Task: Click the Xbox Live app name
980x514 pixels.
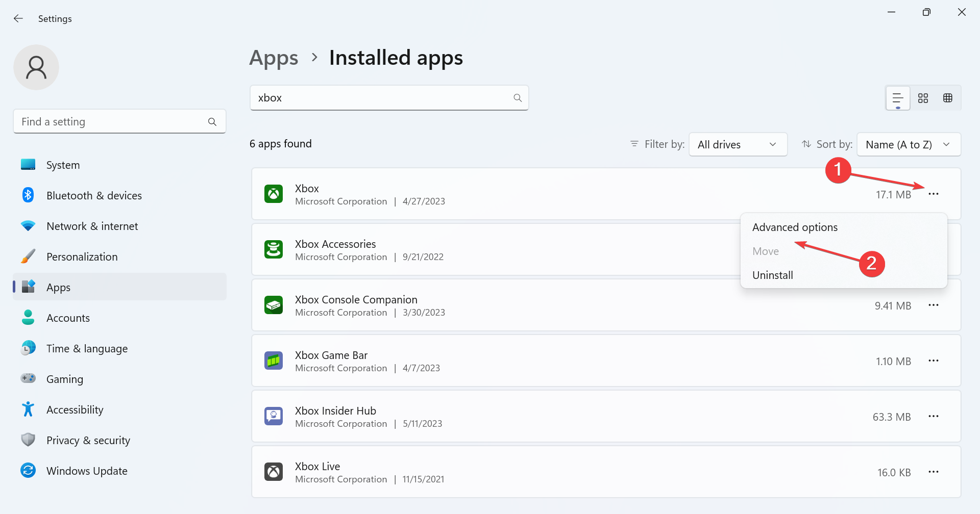Action: click(317, 467)
